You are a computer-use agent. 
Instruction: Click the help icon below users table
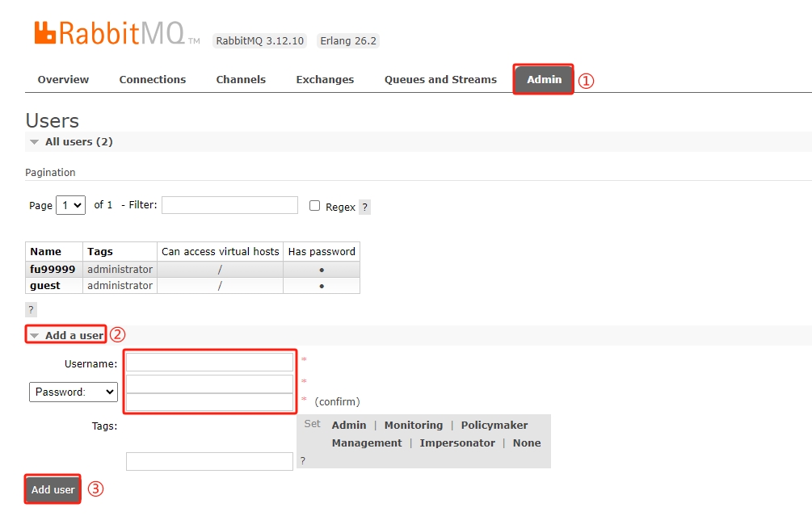[x=32, y=309]
